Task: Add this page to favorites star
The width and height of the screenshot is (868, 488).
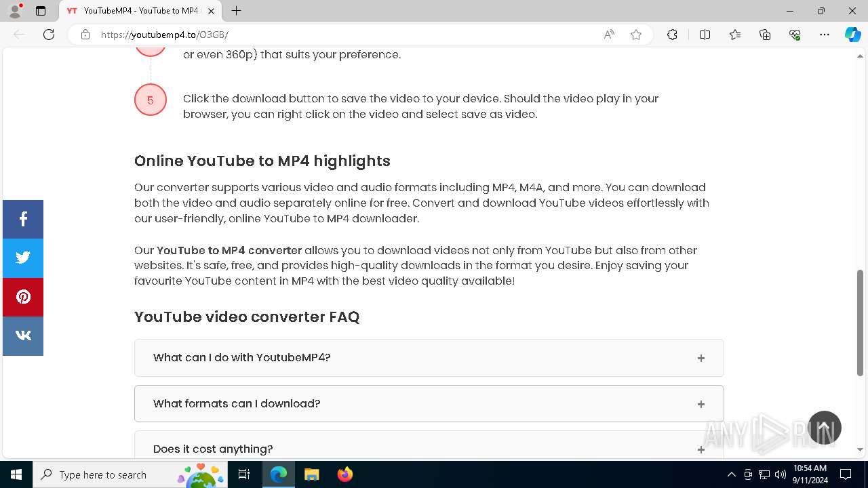Action: (636, 35)
